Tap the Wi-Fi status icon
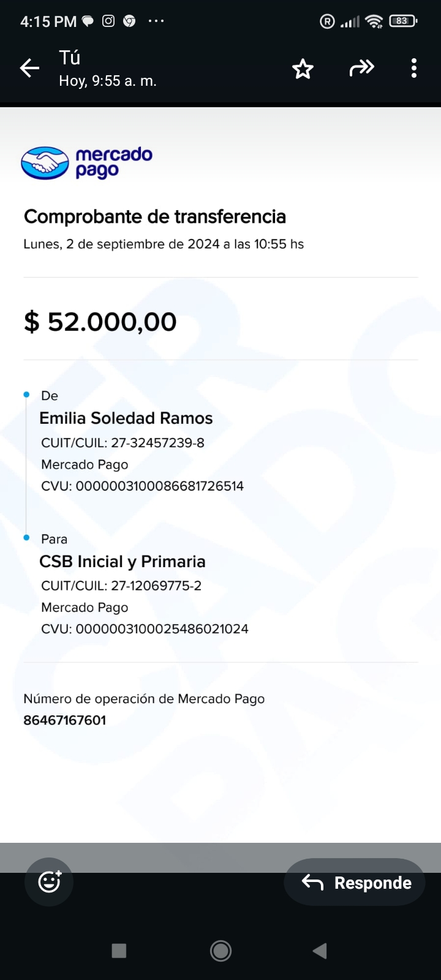Image resolution: width=441 pixels, height=980 pixels. pyautogui.click(x=374, y=21)
